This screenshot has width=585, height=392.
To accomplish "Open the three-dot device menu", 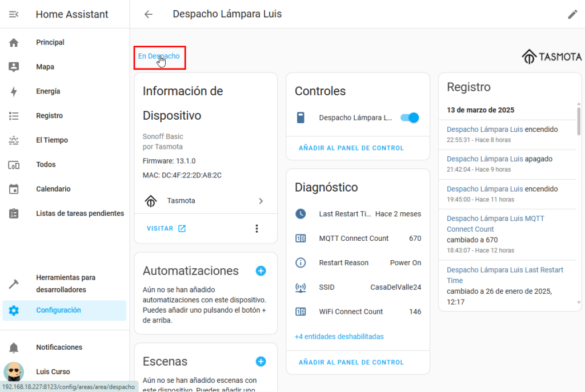I will 257,229.
